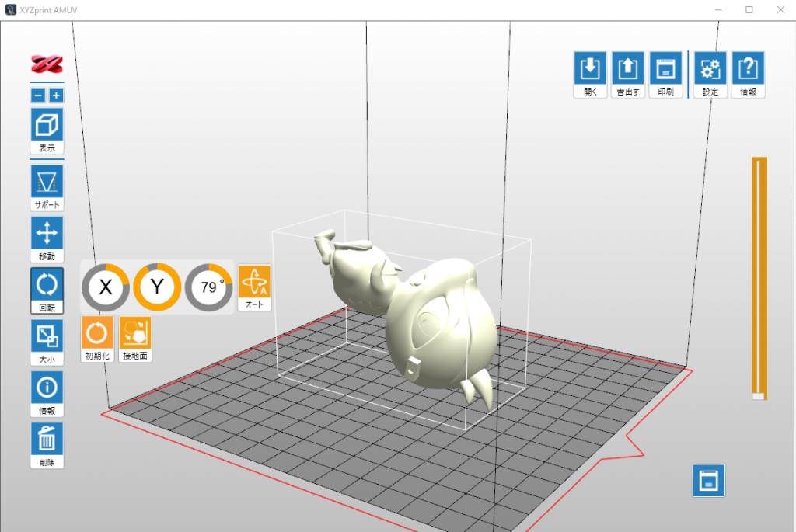Choose 接地面 ground face option
Image resolution: width=796 pixels, height=532 pixels.
[x=135, y=339]
